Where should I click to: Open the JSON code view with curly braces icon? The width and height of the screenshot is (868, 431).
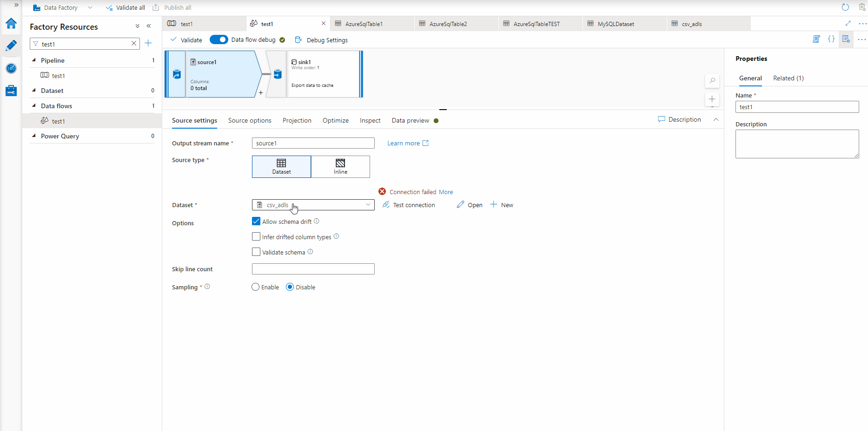(832, 39)
